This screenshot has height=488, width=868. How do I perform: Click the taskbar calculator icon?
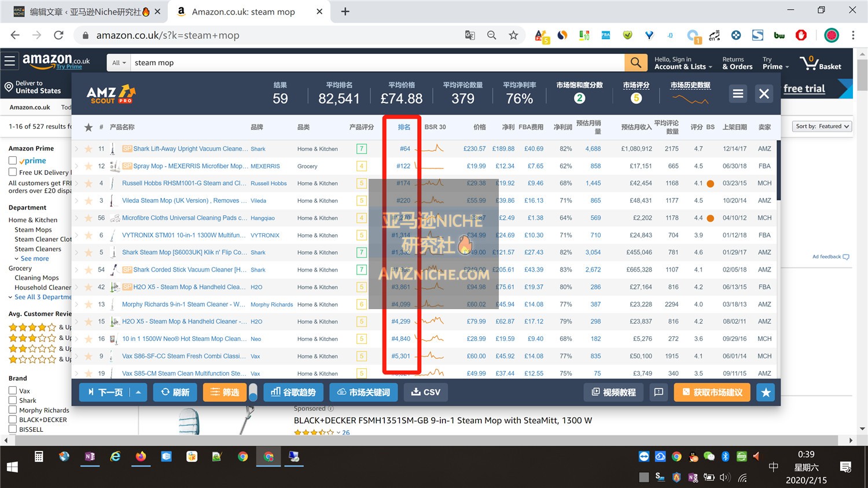39,457
